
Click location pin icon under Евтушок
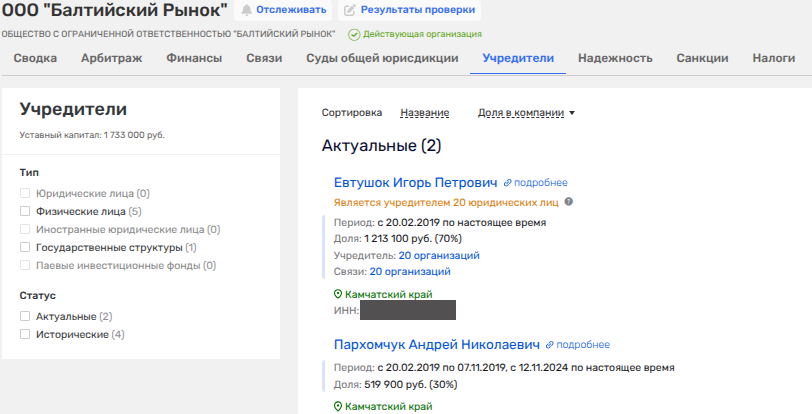(x=338, y=294)
